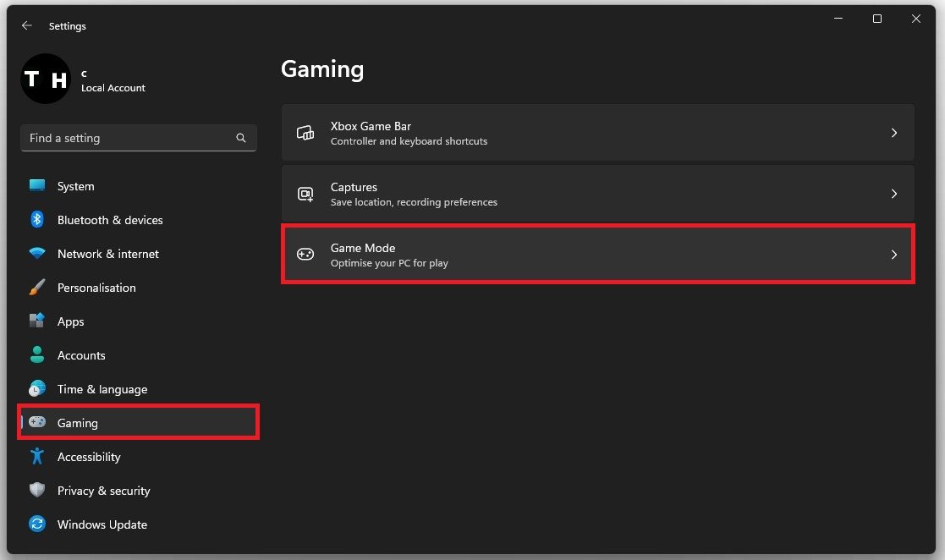The height and width of the screenshot is (560, 945).
Task: Click the Privacy & security shield icon
Action: coord(37,491)
